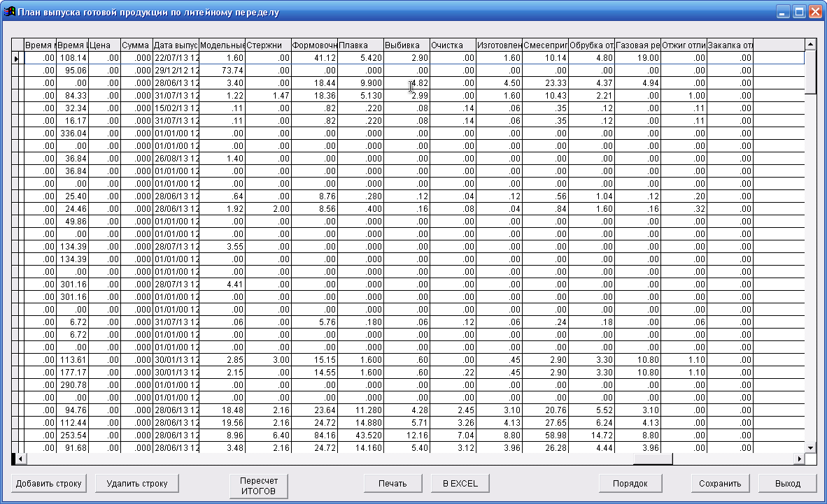Click the Модельные cell with value 73.74
This screenshot has height=504, width=827.
coord(222,71)
